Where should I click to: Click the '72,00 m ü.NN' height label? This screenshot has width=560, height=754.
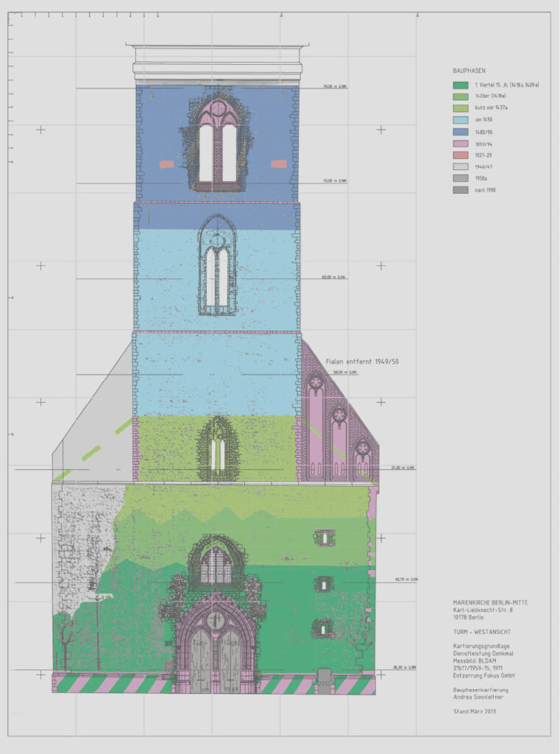[335, 181]
